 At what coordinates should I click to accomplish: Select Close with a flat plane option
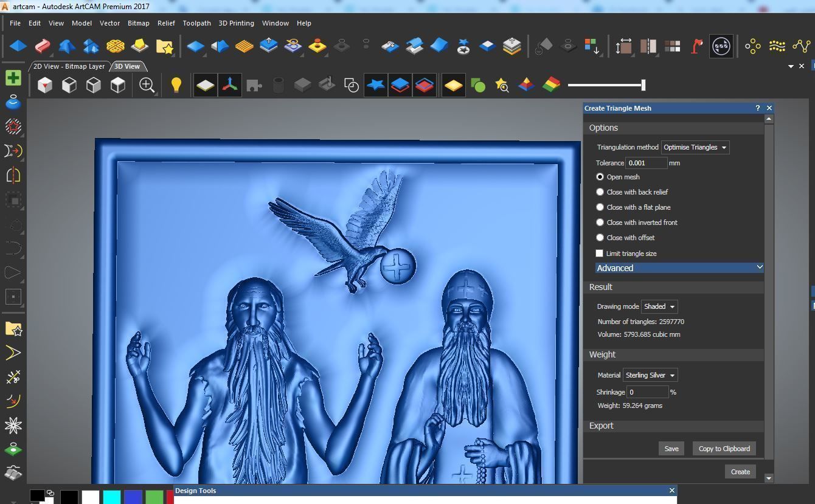[x=600, y=207]
